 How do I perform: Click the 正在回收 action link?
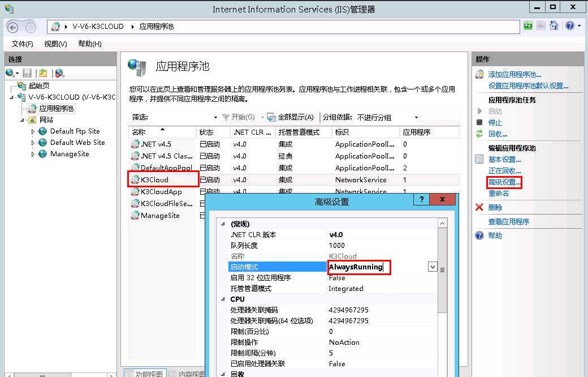click(504, 171)
